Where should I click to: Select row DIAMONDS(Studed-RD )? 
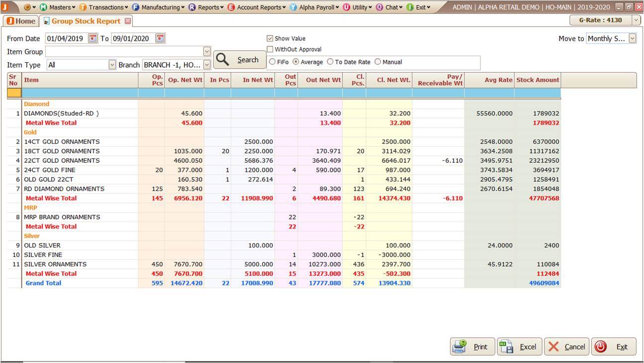[x=283, y=114]
